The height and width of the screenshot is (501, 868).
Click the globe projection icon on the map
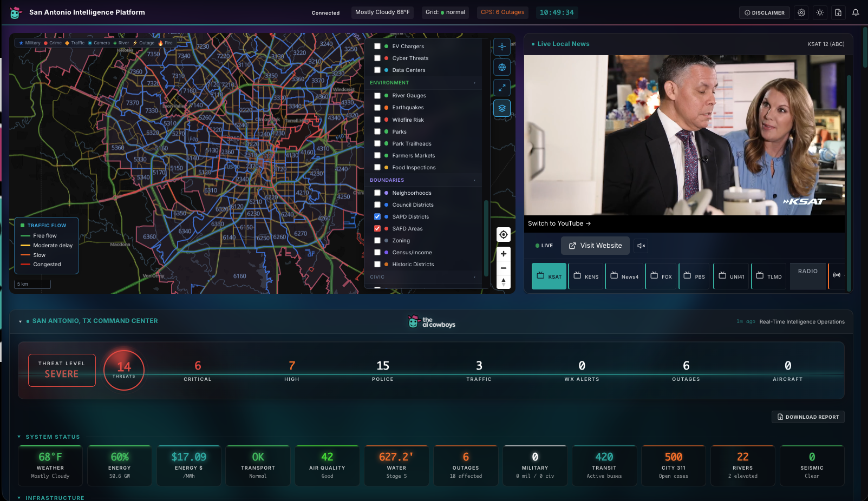point(502,67)
